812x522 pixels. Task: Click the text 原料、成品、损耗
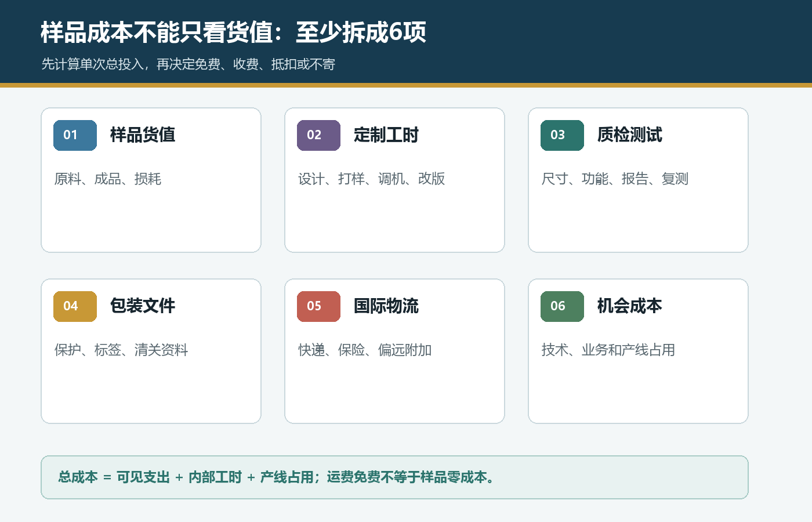[108, 179]
